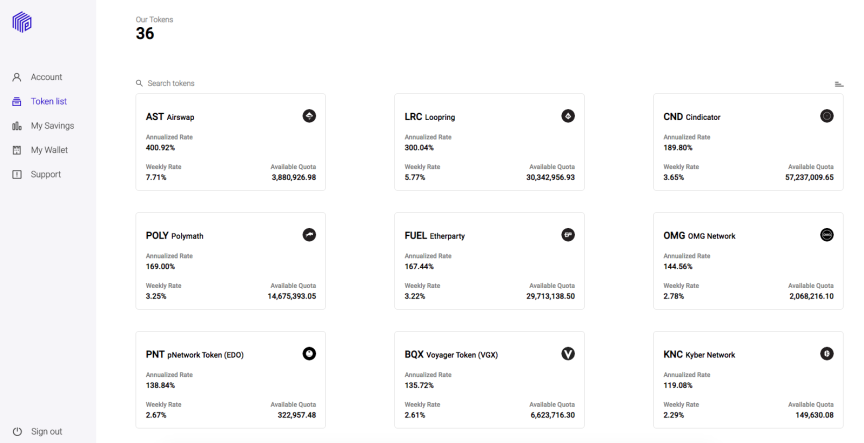Click the Cindicator token logo

(827, 116)
